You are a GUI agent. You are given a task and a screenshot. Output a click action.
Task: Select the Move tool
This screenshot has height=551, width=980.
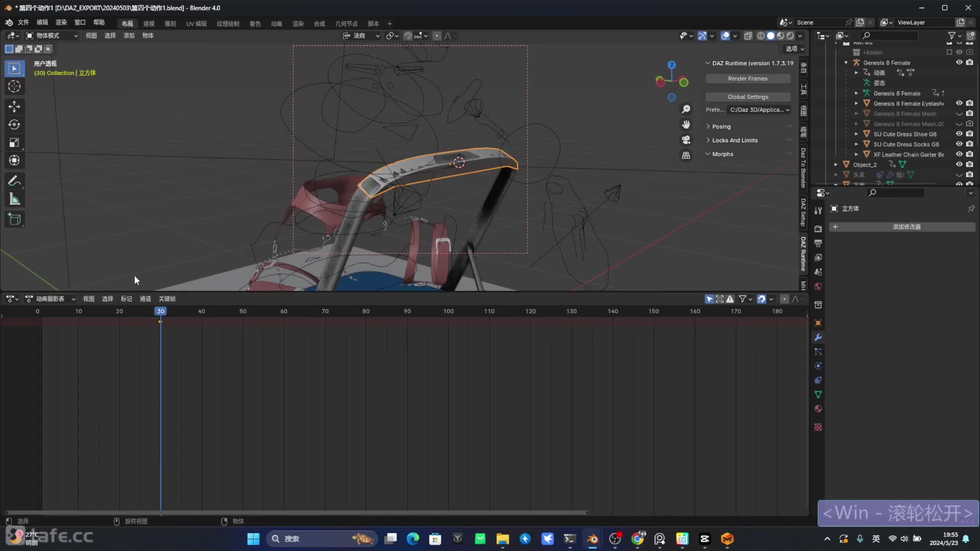[14, 106]
